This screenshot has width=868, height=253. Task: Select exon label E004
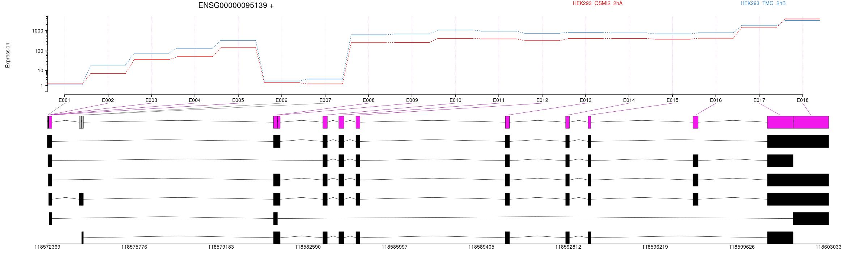(x=195, y=100)
